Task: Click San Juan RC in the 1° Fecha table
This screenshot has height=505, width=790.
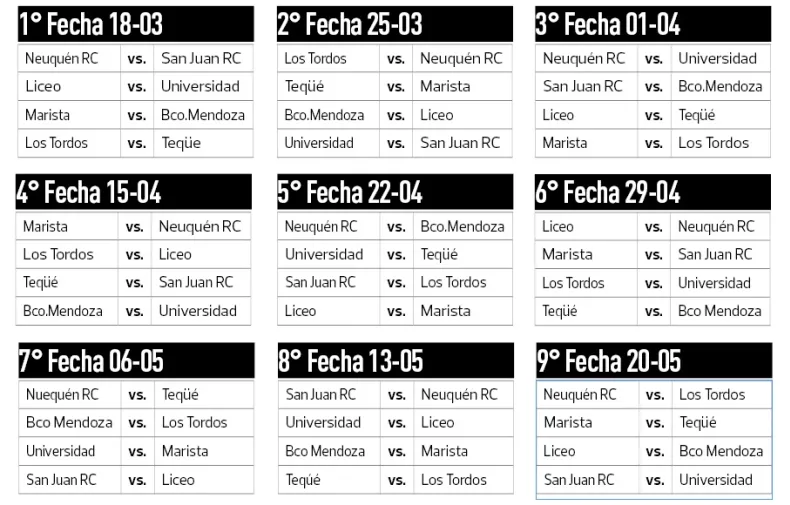Action: coord(201,58)
